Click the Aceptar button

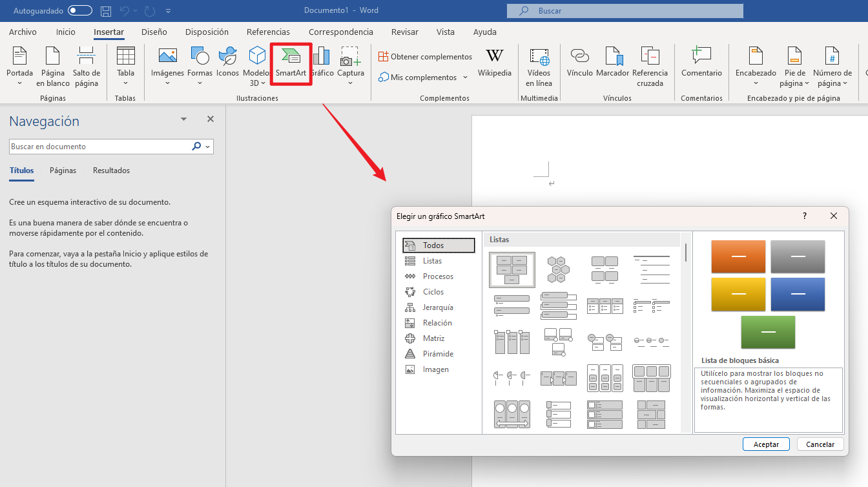tap(766, 444)
